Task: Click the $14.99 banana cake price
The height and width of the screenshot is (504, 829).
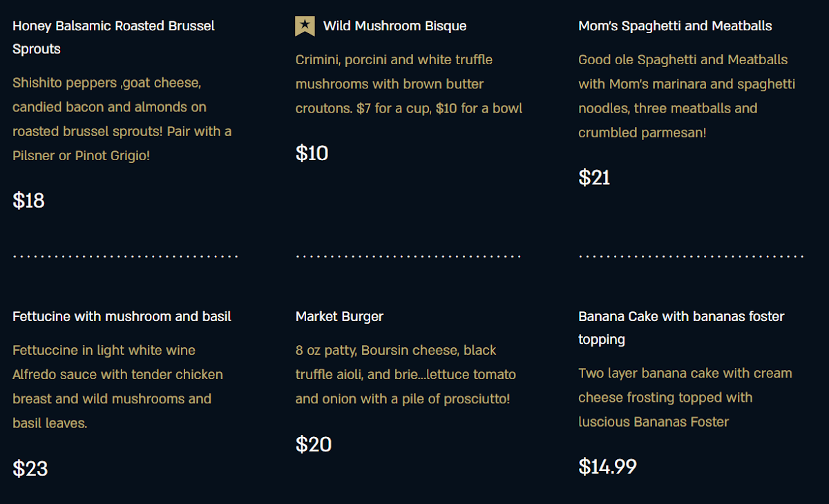Action: click(x=607, y=467)
